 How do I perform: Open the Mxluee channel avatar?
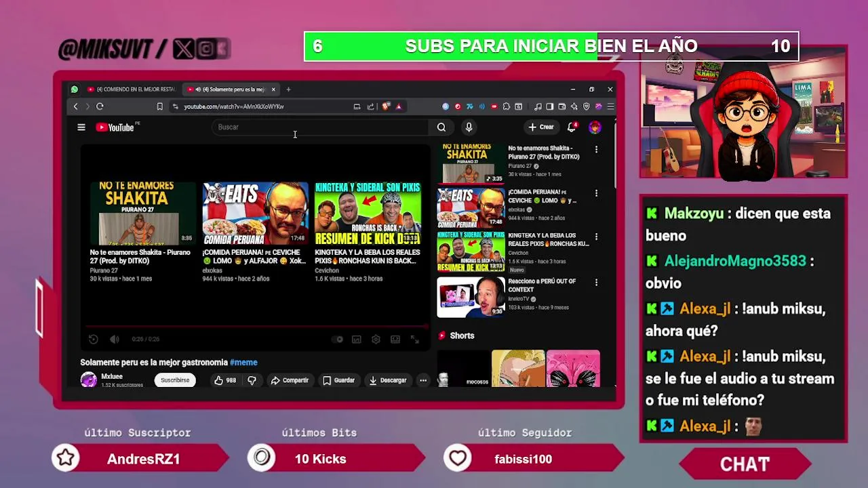(x=89, y=380)
